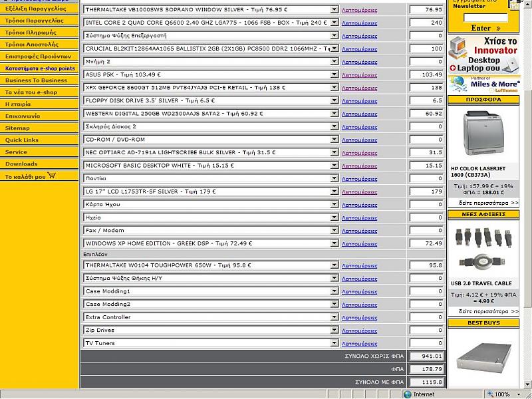This screenshot has width=532, height=399.
Task: Click total with VAT field 1119.8
Action: point(426,382)
